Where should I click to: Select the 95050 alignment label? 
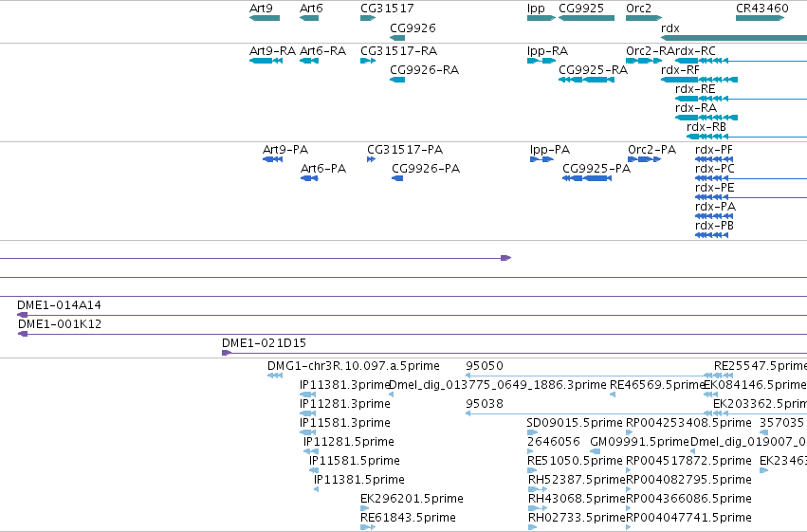485,366
